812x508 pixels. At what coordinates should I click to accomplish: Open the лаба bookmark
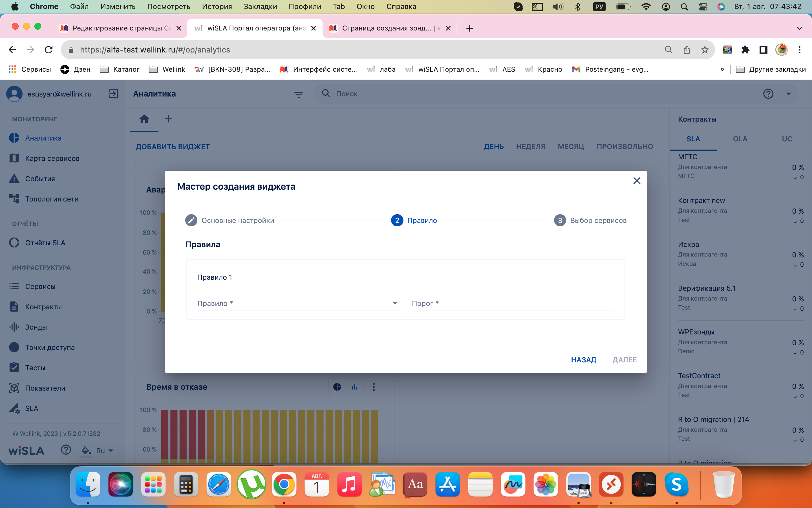click(381, 69)
